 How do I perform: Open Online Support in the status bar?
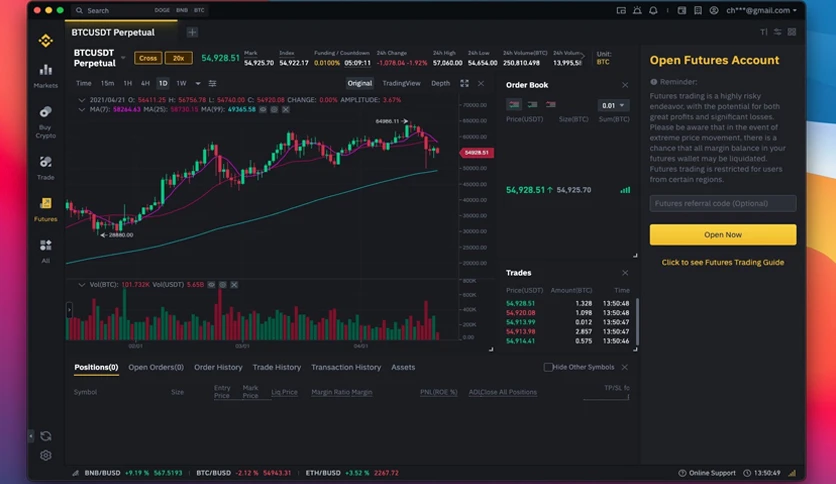[x=707, y=473]
